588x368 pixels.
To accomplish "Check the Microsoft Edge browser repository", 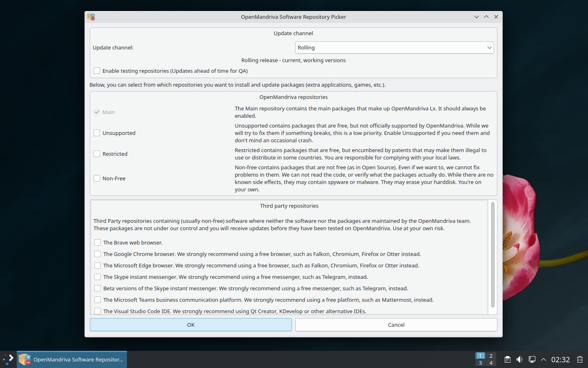I will [x=98, y=265].
